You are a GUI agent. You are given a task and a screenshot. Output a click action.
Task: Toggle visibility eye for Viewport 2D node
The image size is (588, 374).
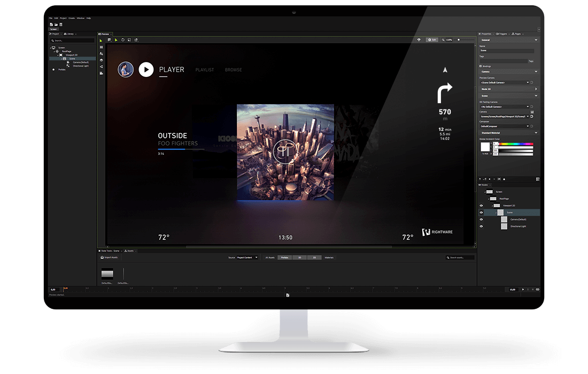481,205
